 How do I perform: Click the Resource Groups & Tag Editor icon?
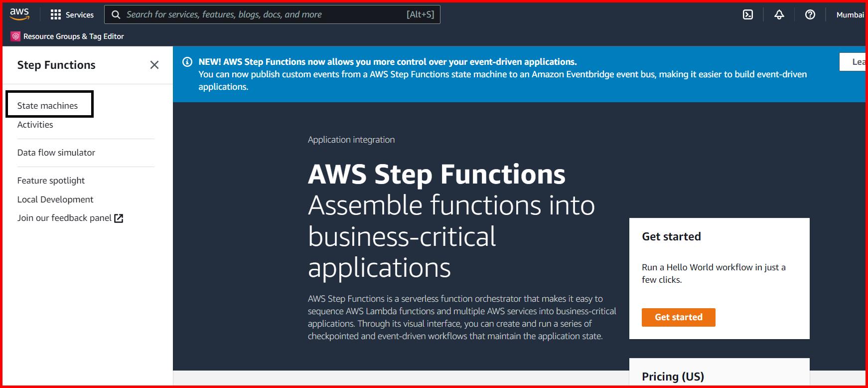15,36
